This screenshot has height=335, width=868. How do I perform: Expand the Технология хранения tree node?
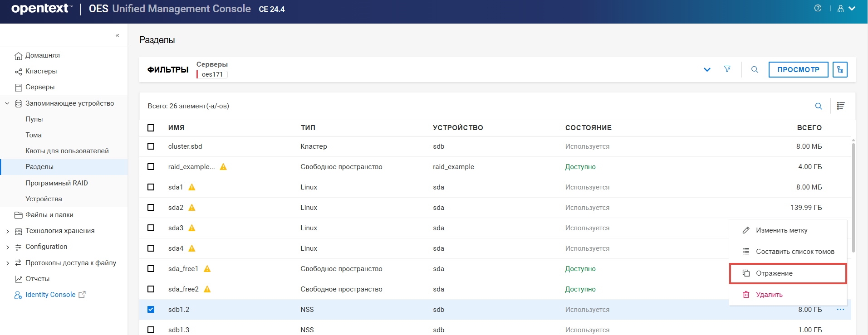8,231
